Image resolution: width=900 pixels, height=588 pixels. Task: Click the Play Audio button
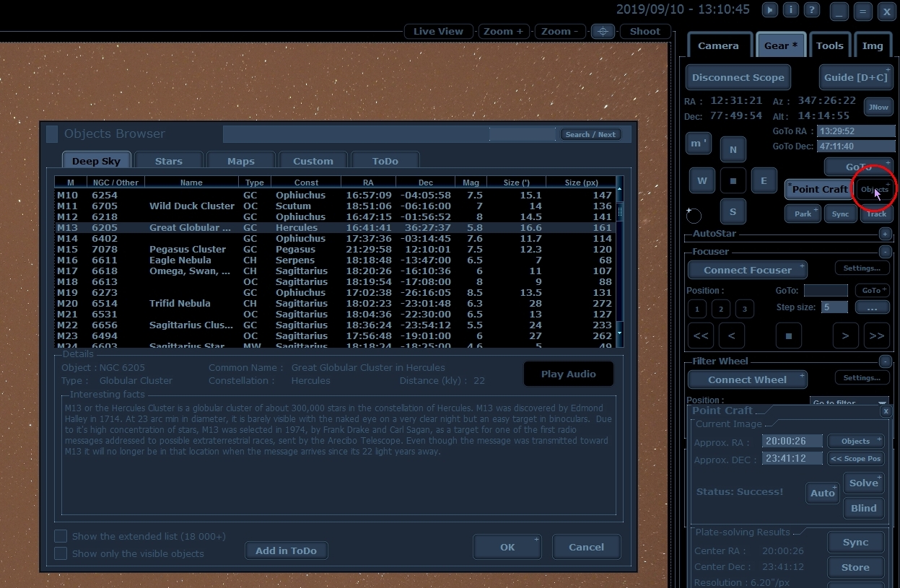[569, 374]
